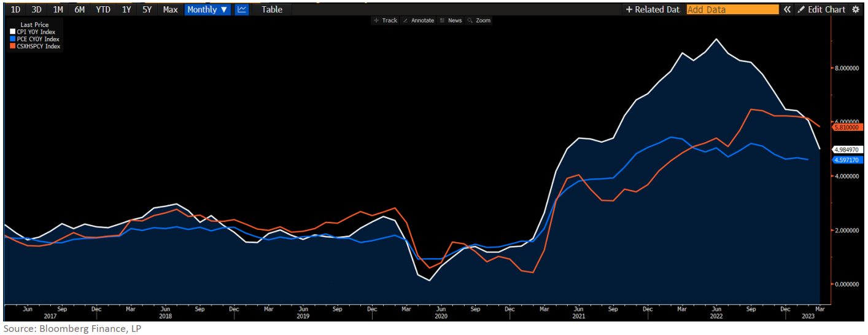
Task: Collapse toolbar with double chevron icon
Action: click(x=787, y=9)
